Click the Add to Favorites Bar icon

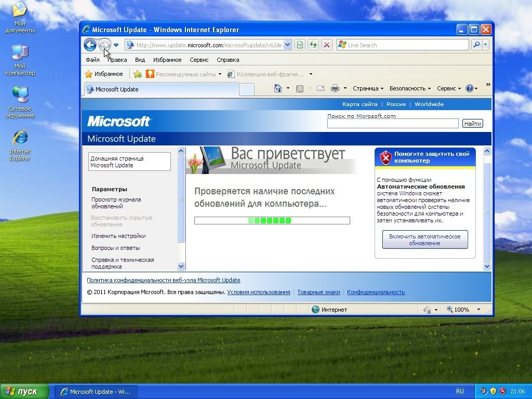tap(138, 74)
